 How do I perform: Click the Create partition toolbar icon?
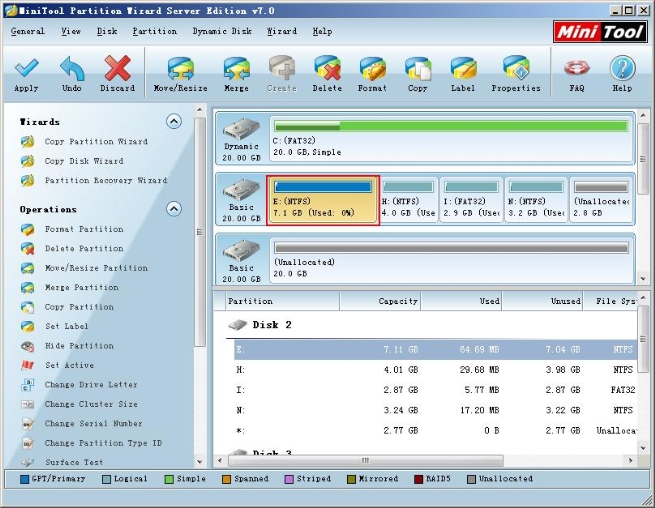pyautogui.click(x=282, y=68)
